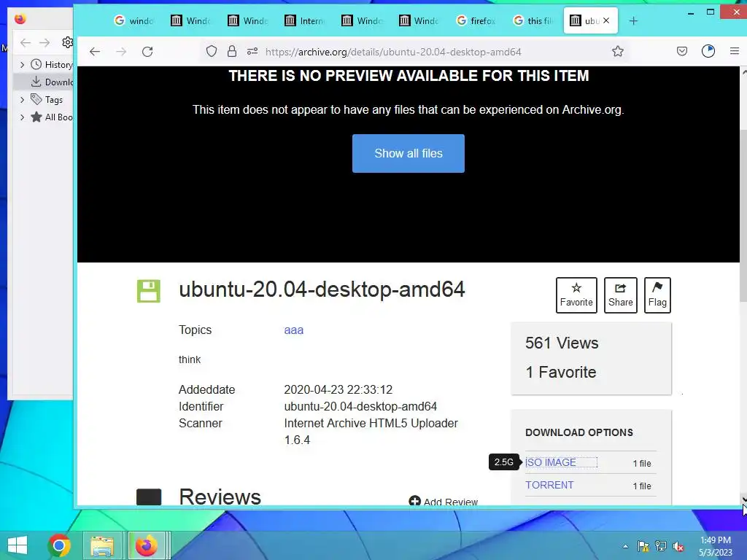The image size is (747, 560).
Task: Open the Firefox account profile icon
Action: click(708, 52)
